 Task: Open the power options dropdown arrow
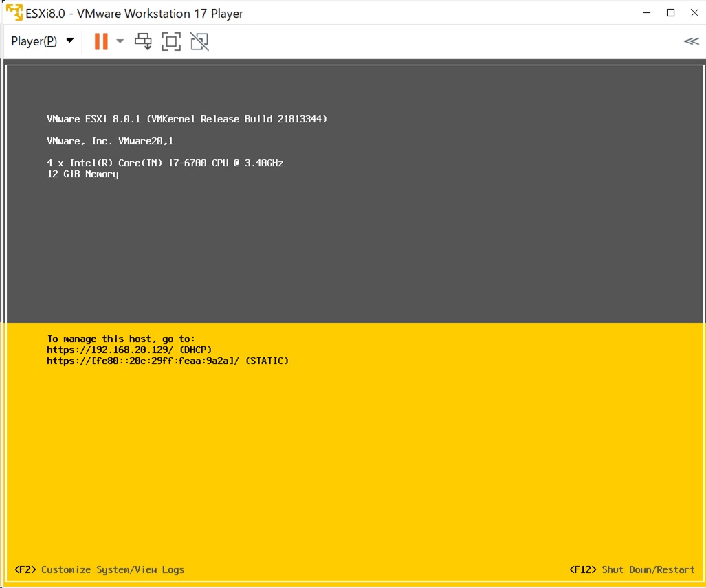120,41
